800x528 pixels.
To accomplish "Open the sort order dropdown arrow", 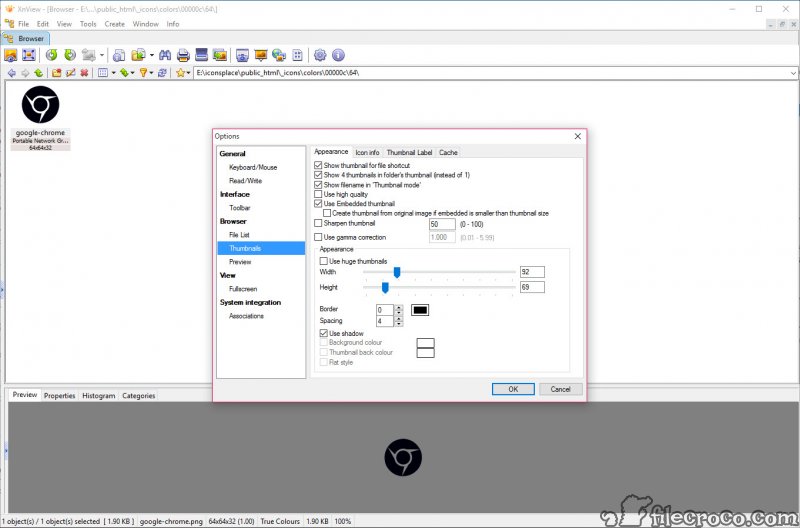I will (x=133, y=73).
